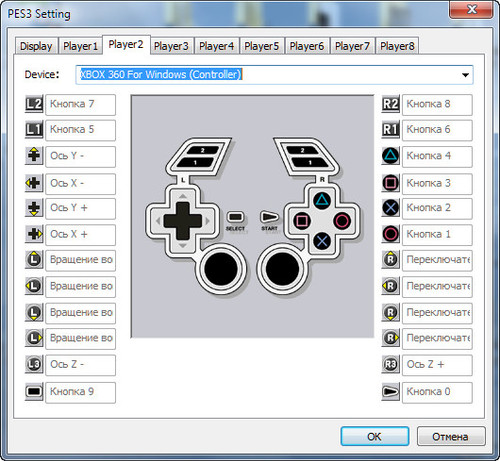This screenshot has width=500, height=461.
Task: Click the L3 stick press icon
Action: [x=34, y=365]
